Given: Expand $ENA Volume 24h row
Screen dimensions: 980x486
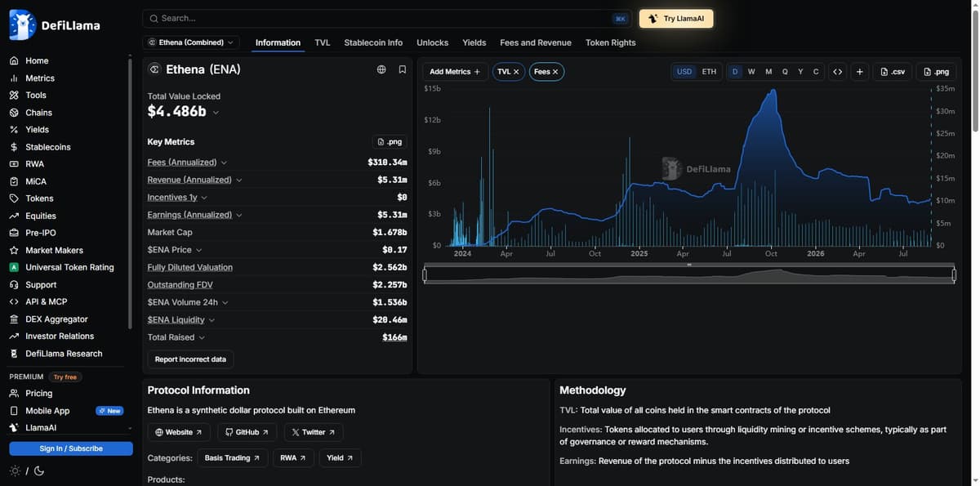Looking at the screenshot, I should pos(225,302).
